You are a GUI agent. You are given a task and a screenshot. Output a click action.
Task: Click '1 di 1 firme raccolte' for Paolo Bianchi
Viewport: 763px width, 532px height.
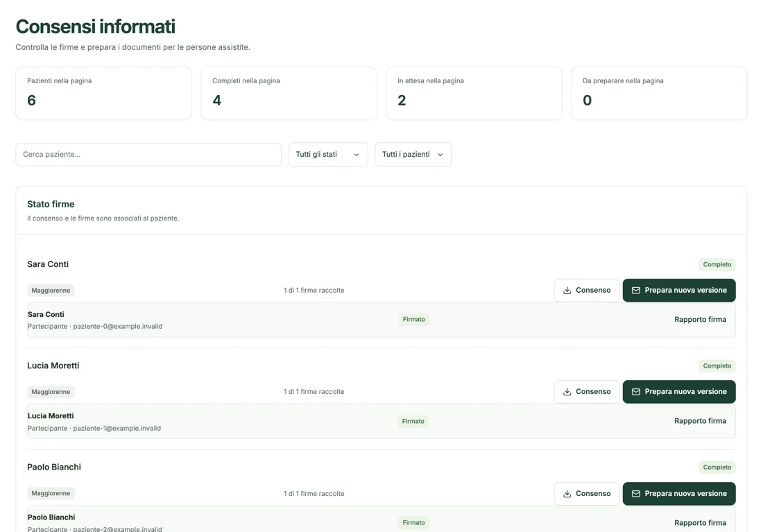[314, 494]
